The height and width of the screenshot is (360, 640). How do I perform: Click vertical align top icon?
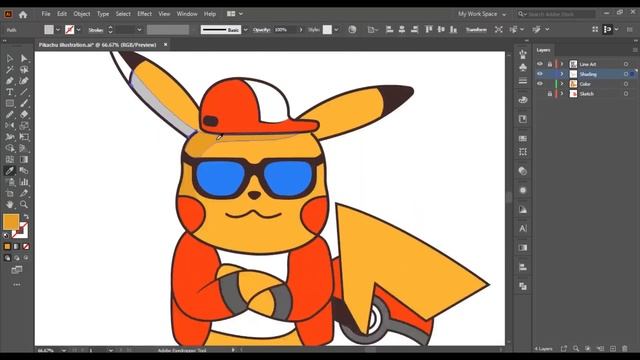429,29
